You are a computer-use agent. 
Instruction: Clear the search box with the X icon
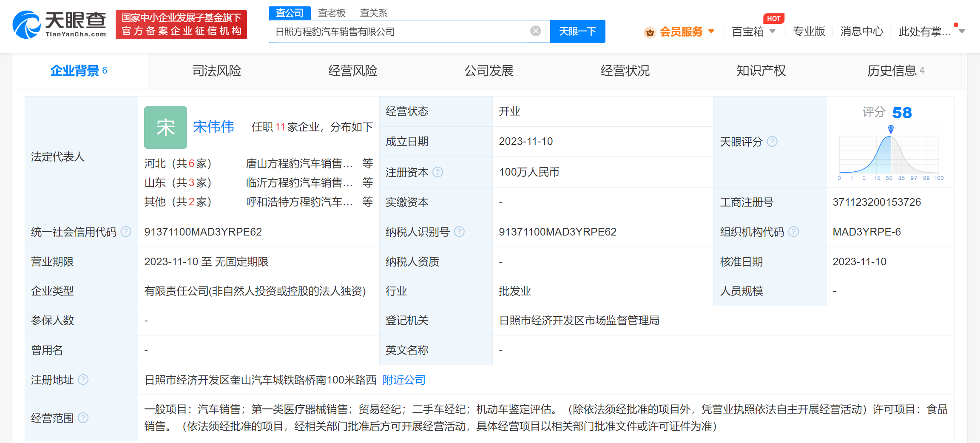pyautogui.click(x=535, y=31)
